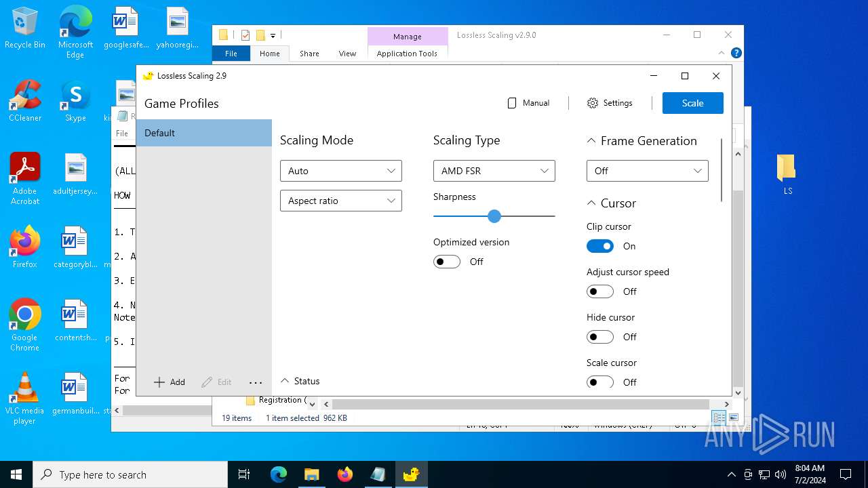Click the plus Add profile icon

tap(159, 382)
